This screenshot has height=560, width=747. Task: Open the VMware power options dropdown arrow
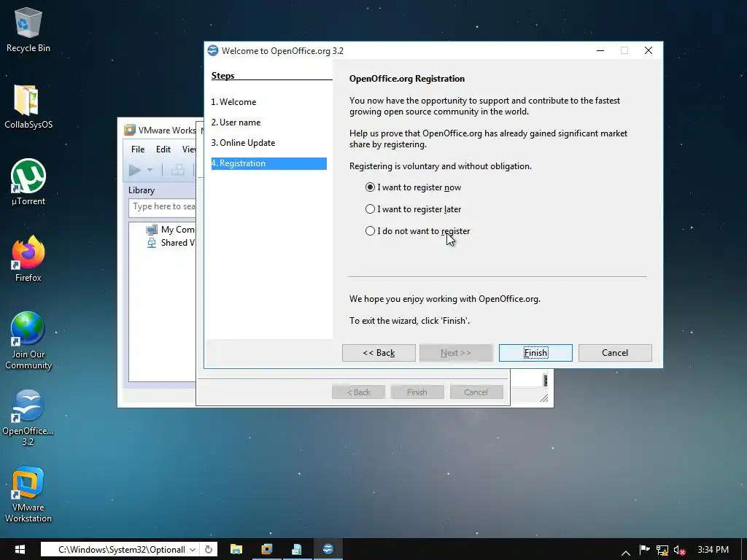[x=150, y=170]
